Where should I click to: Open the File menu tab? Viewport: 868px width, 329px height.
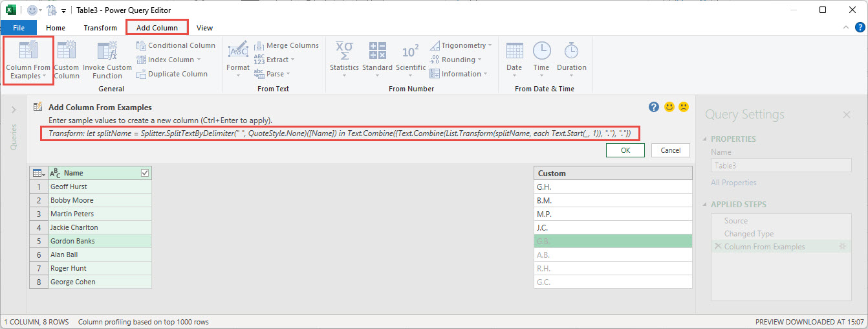pyautogui.click(x=19, y=28)
